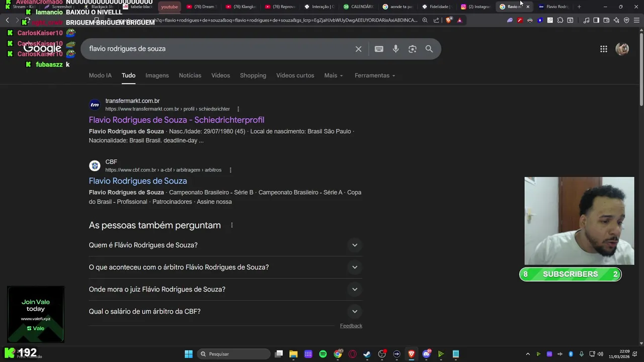Screen dimensions: 644x362
Task: Open options for the transfermarkt.com.br result
Action: [x=238, y=109]
